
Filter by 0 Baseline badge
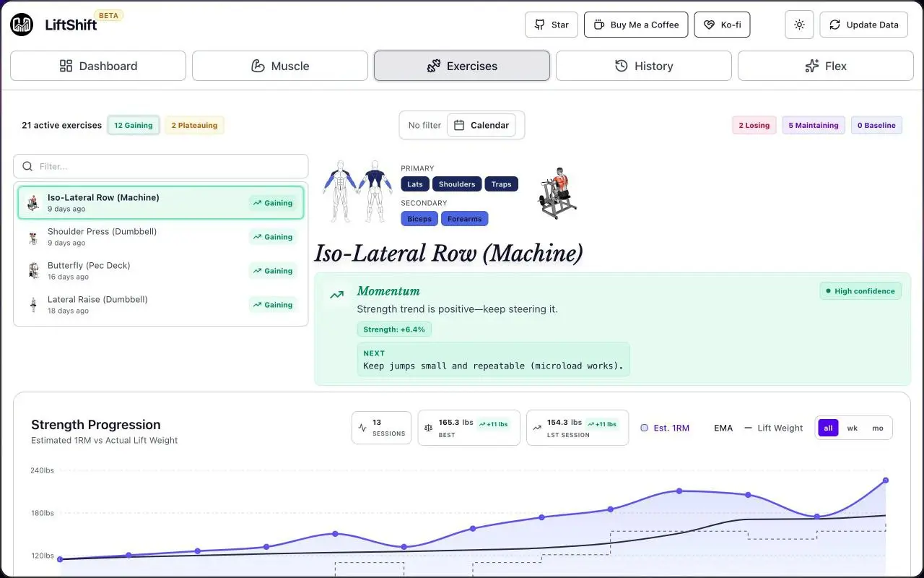pos(876,125)
